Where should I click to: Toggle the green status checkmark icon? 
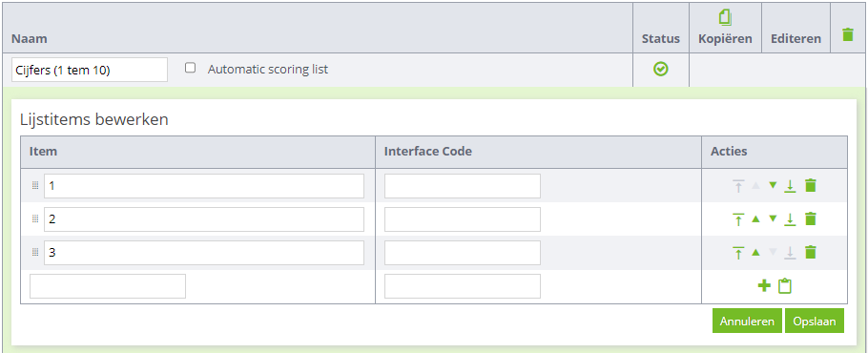pos(661,69)
